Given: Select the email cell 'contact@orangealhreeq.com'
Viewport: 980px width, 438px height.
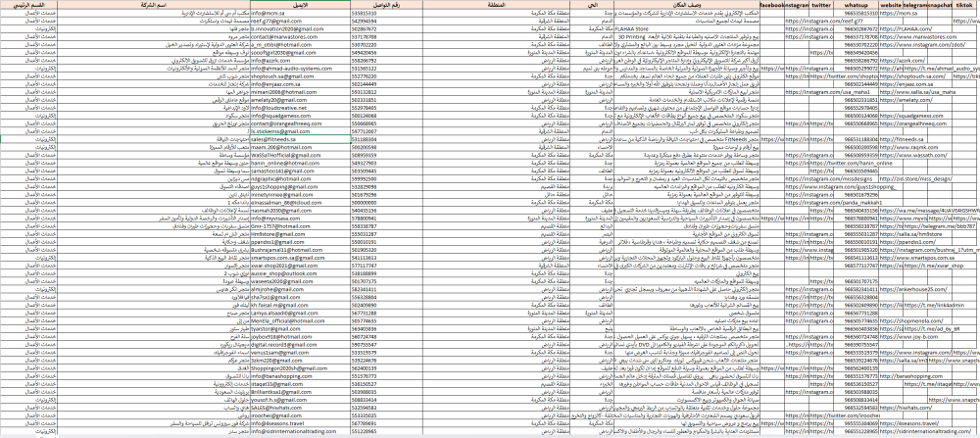Looking at the screenshot, I should coord(300,123).
